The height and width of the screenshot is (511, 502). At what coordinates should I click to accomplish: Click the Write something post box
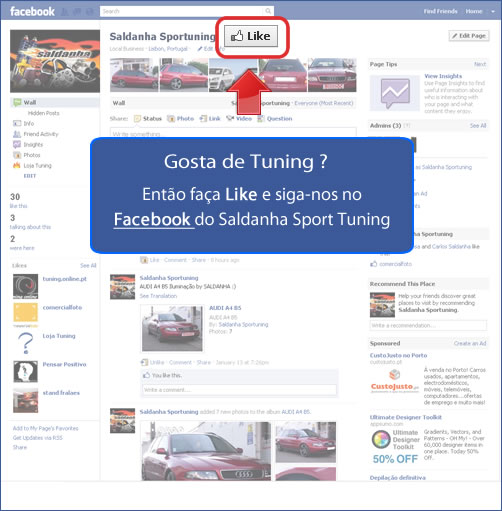click(233, 133)
